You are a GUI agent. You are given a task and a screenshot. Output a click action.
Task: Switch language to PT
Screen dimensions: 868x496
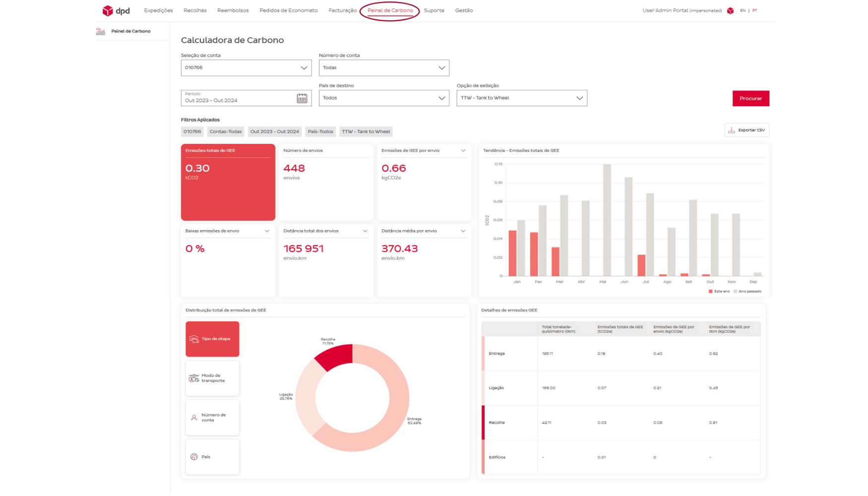754,10
